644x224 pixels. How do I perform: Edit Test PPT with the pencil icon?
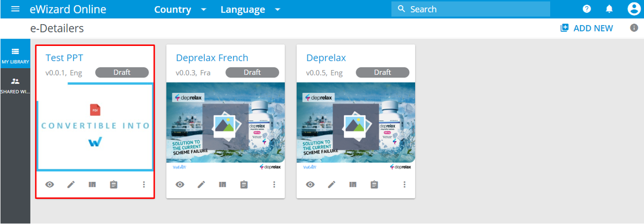pos(71,184)
